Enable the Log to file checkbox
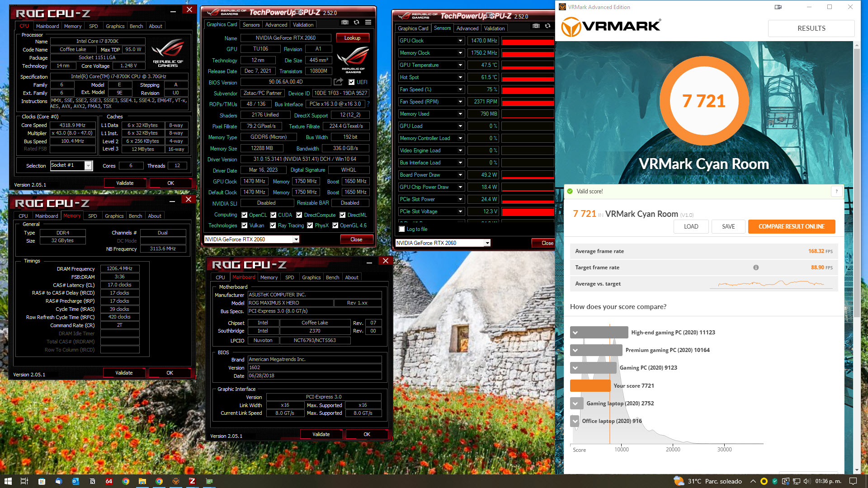Image resolution: width=868 pixels, height=488 pixels. tap(402, 229)
